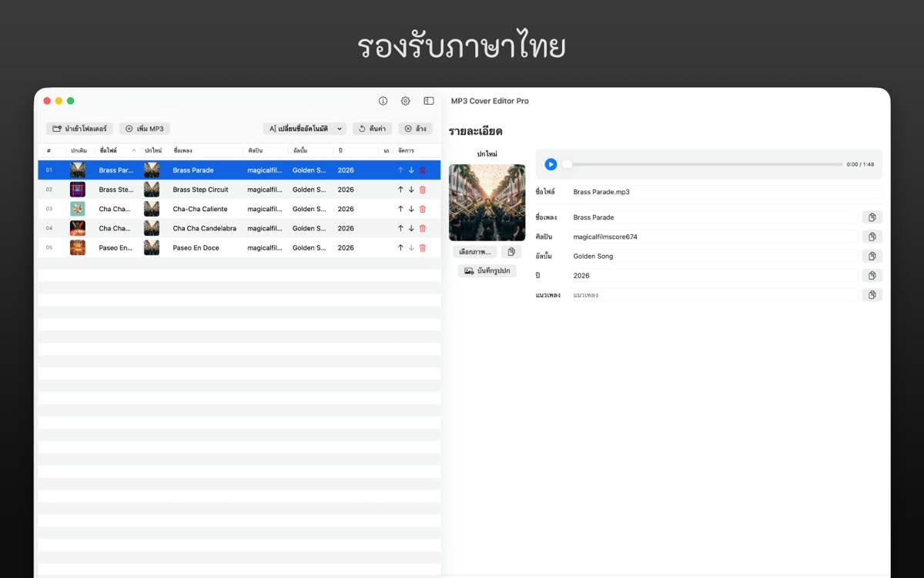Click the เลือกภาพ choose image button
924x578 pixels.
pyautogui.click(x=475, y=252)
